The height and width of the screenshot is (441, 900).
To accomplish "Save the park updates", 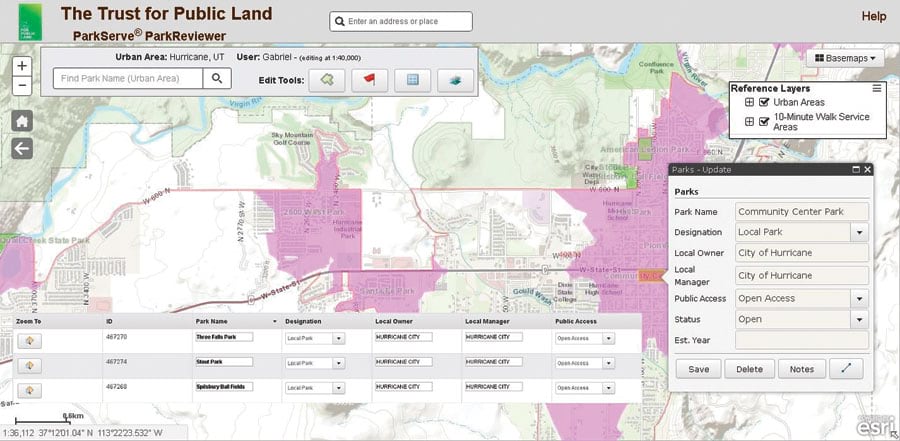I will click(699, 369).
